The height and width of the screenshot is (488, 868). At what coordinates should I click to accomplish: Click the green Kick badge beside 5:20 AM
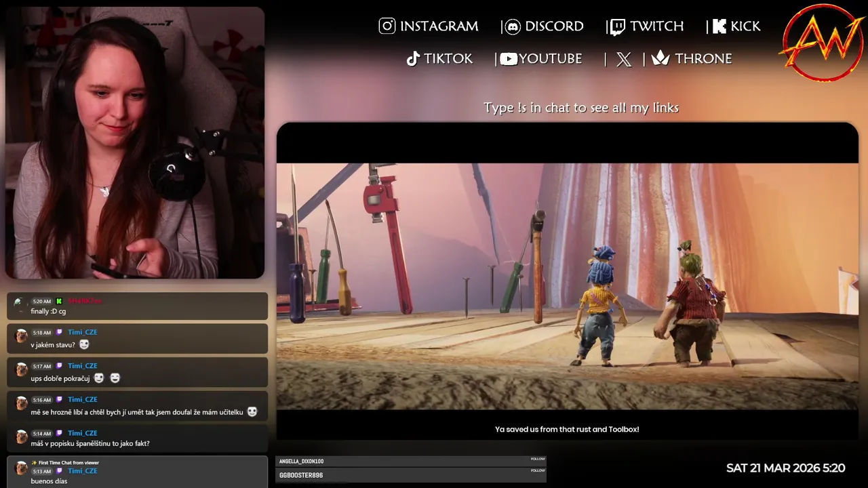[x=59, y=301]
